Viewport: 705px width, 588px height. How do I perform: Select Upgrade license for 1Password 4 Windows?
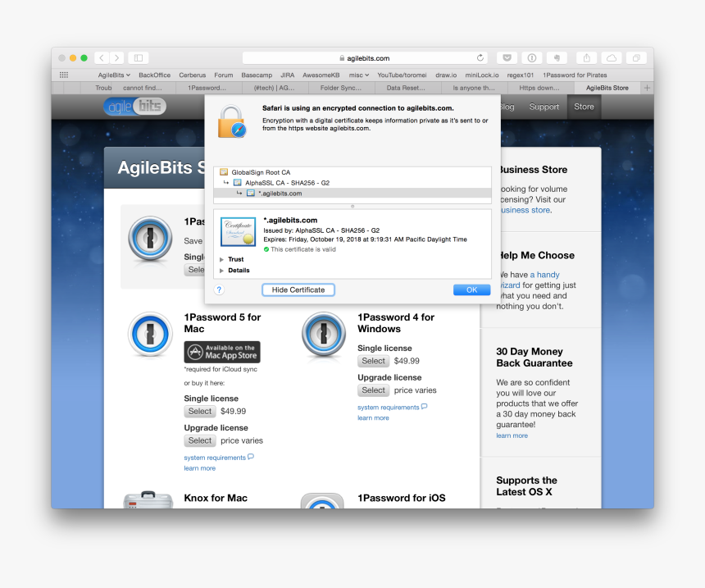[373, 390]
